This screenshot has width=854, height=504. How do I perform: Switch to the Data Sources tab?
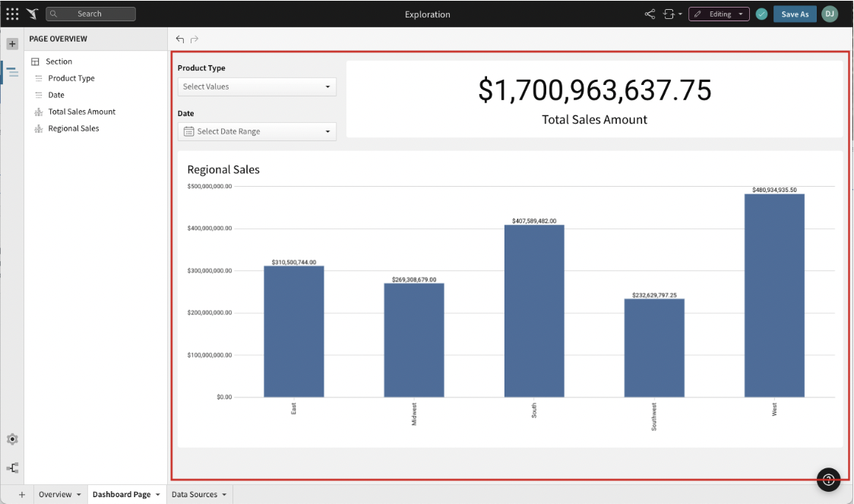194,494
